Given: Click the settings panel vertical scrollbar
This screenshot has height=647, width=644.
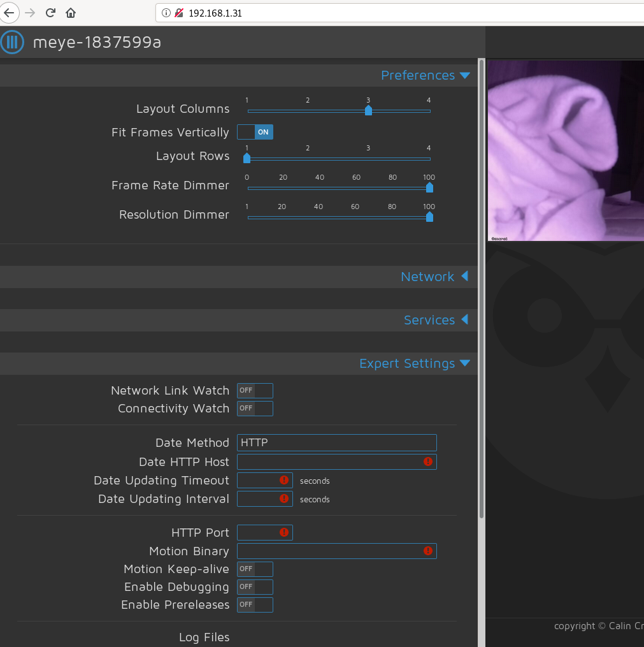Looking at the screenshot, I should click(x=481, y=289).
